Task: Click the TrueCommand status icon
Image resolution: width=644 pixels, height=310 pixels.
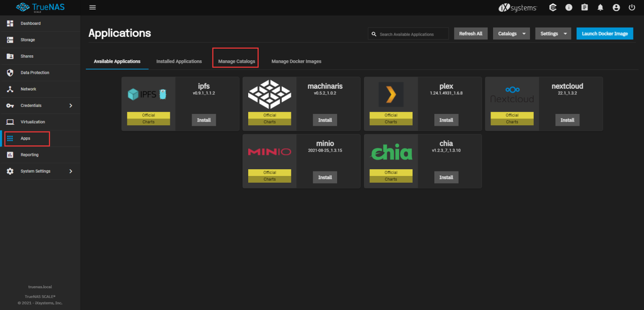Action: (x=553, y=8)
